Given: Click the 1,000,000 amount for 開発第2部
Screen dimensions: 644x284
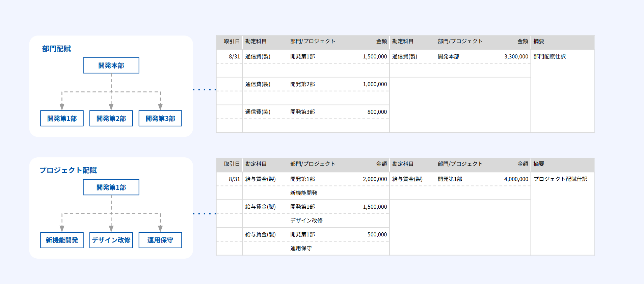Looking at the screenshot, I should click(375, 84).
